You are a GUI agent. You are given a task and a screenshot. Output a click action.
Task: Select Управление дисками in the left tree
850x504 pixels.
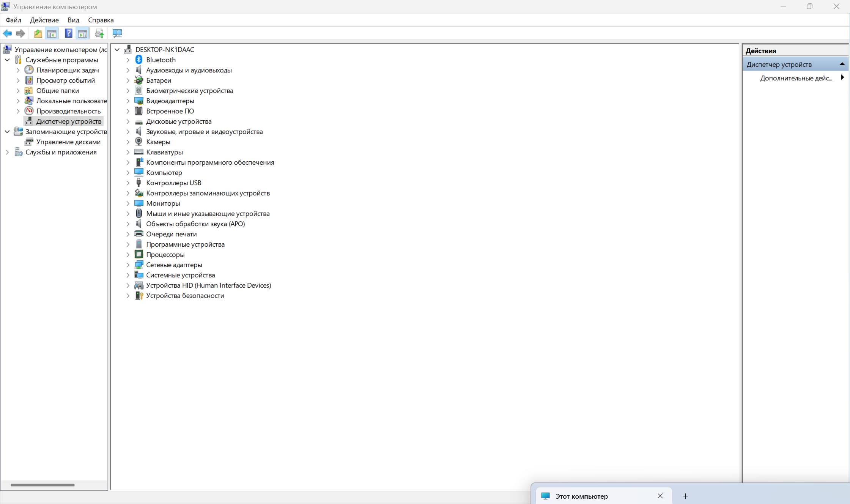click(68, 142)
